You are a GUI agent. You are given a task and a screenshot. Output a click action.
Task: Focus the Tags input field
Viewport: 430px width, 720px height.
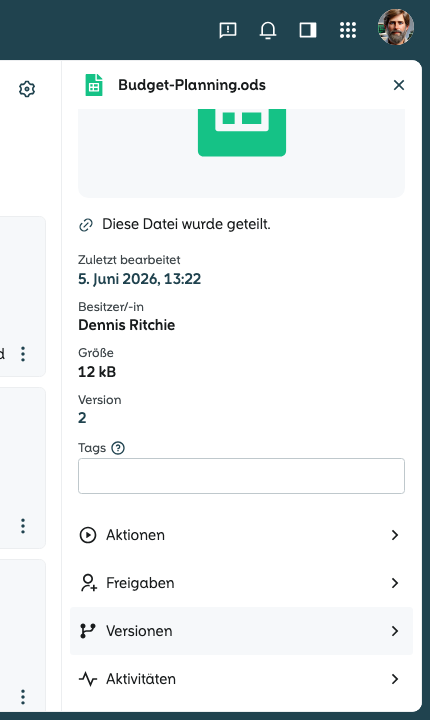coord(241,476)
